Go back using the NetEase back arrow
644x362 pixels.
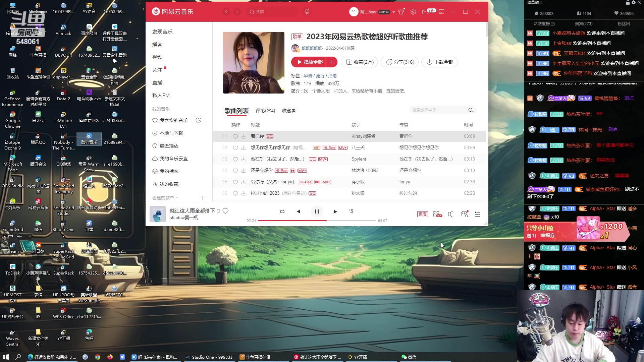[x=226, y=12]
